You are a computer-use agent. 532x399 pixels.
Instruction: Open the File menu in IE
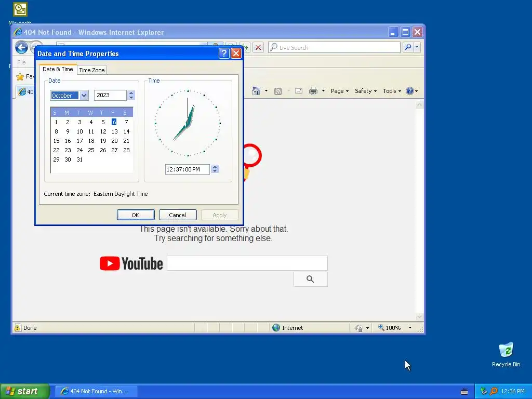[21, 62]
